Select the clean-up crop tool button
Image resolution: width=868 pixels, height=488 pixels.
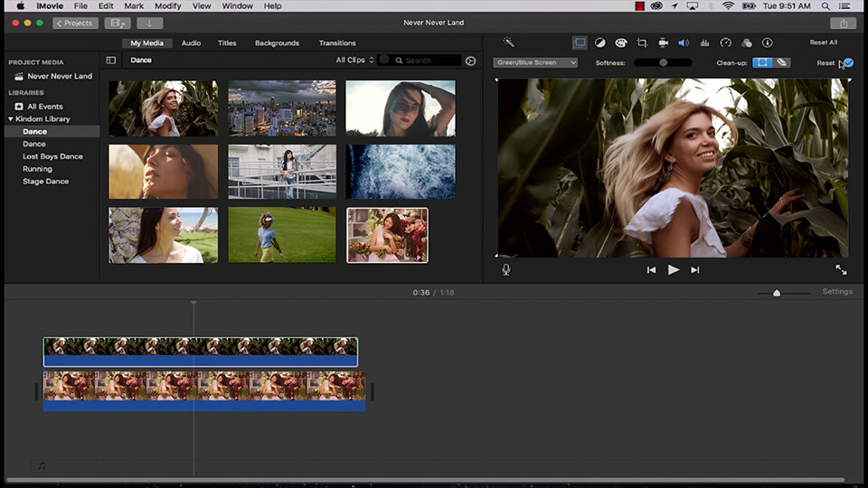click(x=762, y=62)
